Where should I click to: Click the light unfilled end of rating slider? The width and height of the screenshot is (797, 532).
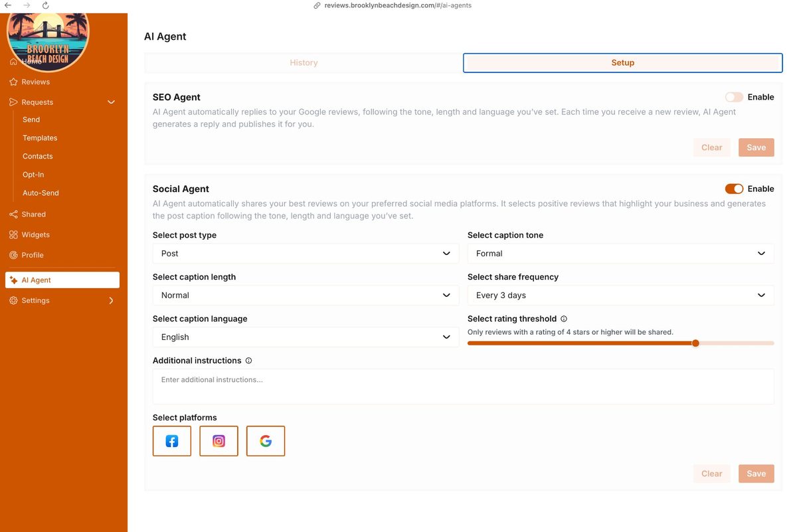(737, 343)
